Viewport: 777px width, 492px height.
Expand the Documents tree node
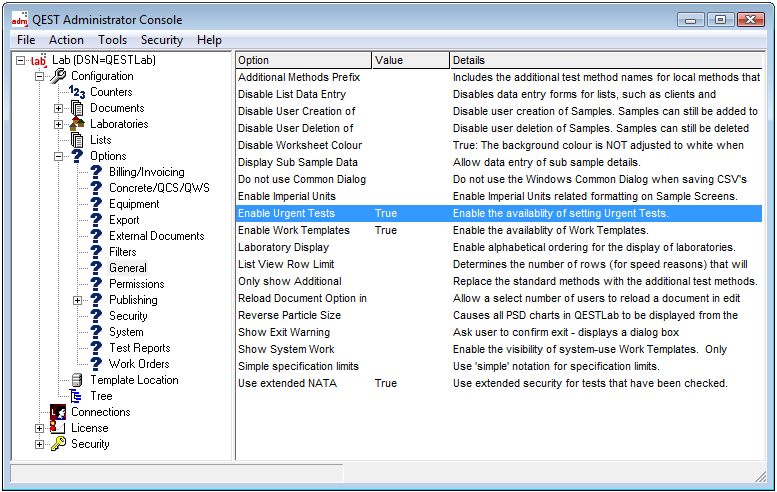(59, 108)
